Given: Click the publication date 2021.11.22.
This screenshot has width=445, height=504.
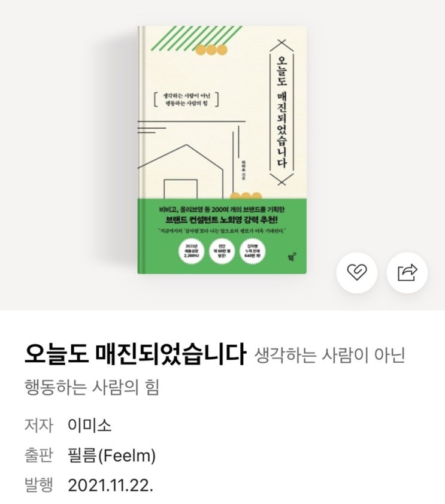Looking at the screenshot, I should [x=111, y=485].
